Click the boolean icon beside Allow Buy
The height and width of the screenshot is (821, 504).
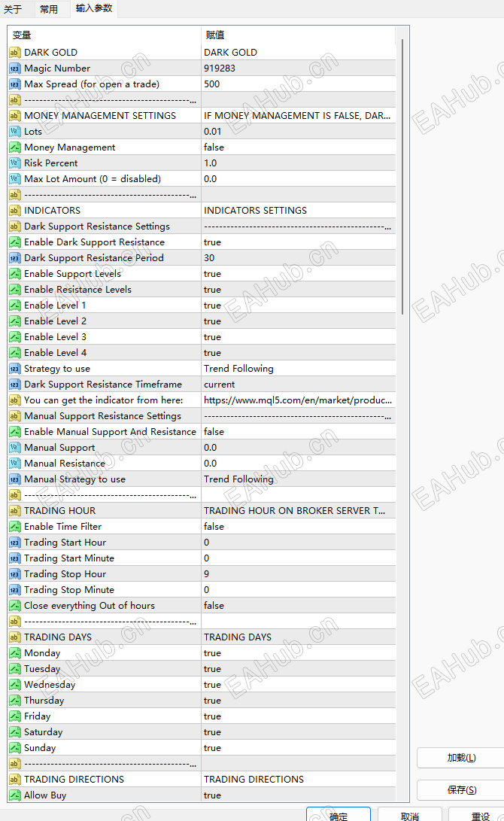pyautogui.click(x=14, y=795)
